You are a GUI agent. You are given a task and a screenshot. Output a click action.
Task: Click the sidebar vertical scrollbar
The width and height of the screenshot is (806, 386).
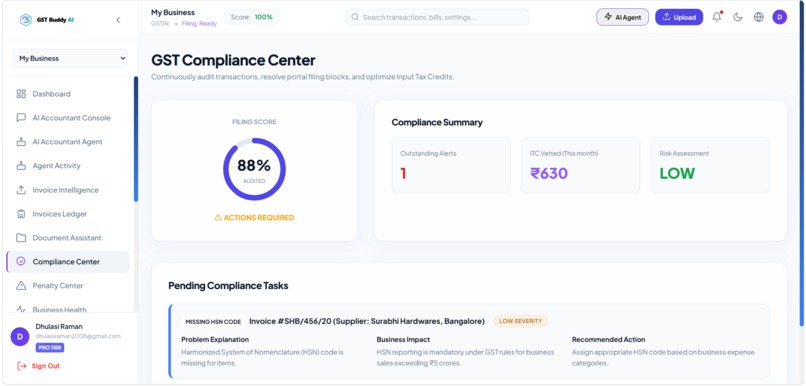pos(136,139)
